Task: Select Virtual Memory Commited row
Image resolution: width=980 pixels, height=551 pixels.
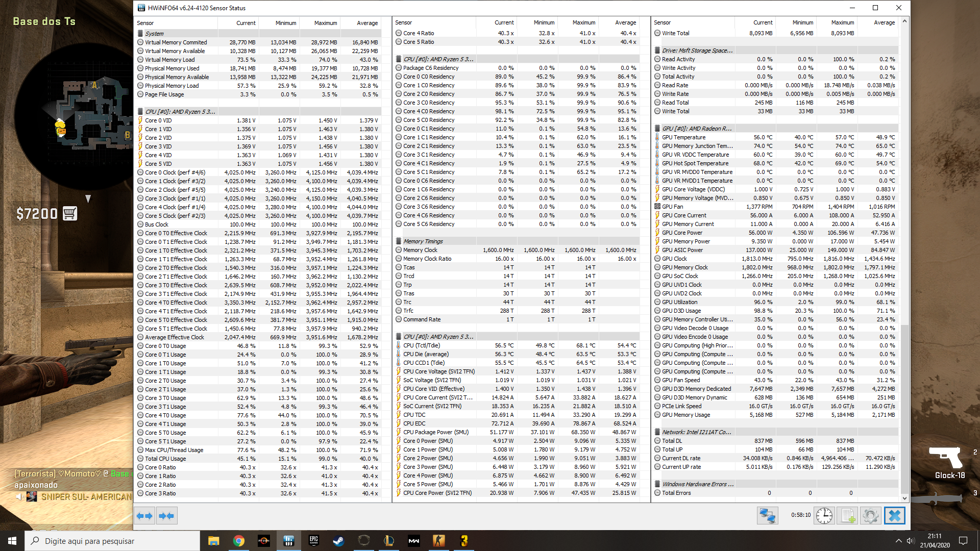Action: coord(258,42)
